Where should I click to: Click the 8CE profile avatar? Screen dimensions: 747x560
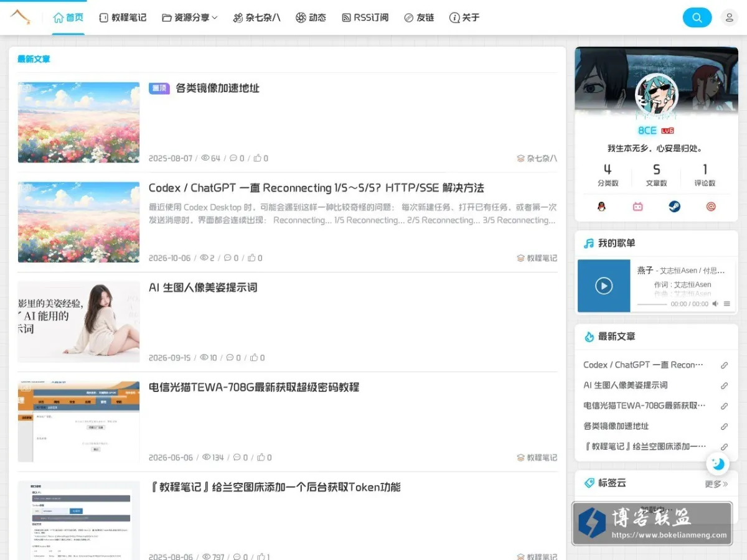656,95
